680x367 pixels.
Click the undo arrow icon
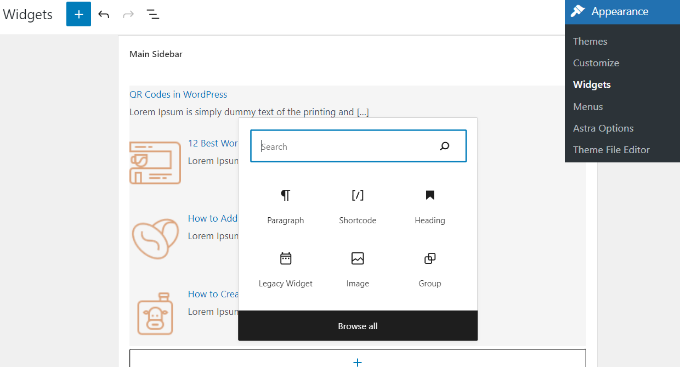pyautogui.click(x=104, y=14)
